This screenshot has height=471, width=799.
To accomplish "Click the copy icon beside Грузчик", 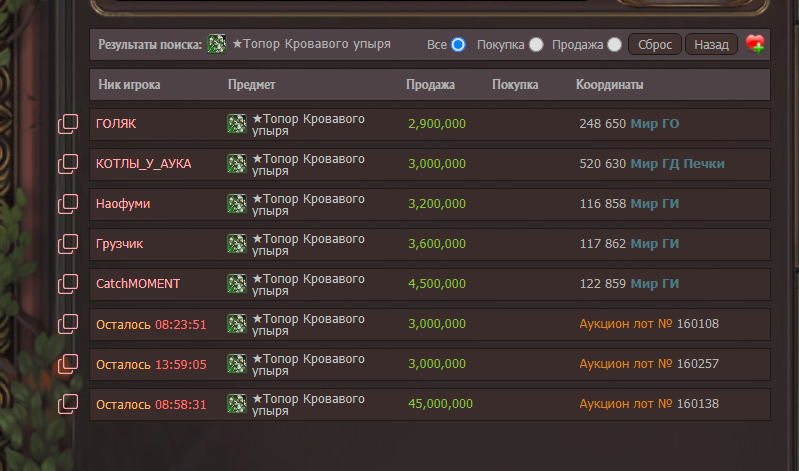I will tap(68, 244).
